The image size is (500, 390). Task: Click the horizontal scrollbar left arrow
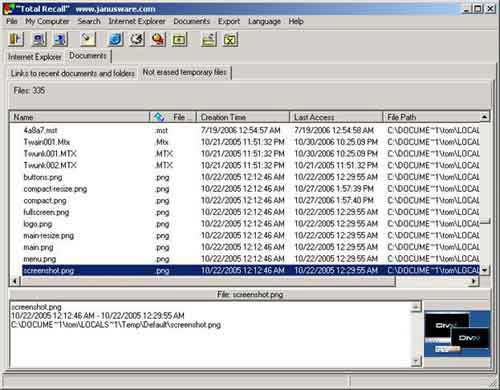click(x=15, y=281)
